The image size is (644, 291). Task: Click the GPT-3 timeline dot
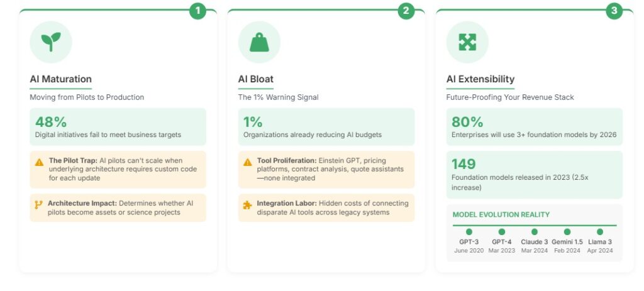point(469,232)
